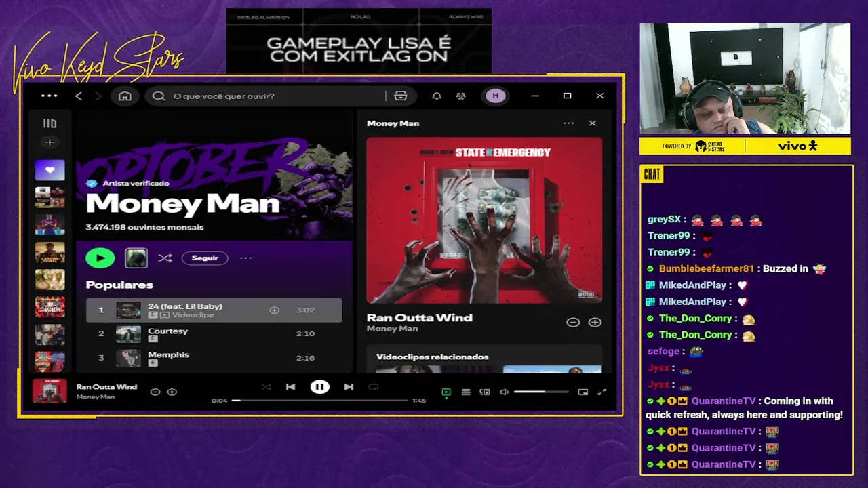Open the connect to a device icon
This screenshot has height=488, width=868.
pyautogui.click(x=485, y=392)
